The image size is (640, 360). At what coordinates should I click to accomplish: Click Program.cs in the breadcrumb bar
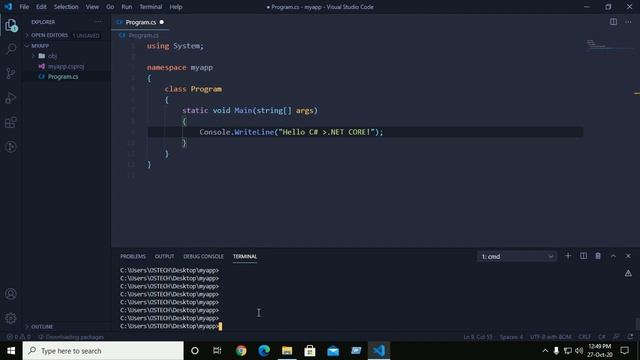143,36
